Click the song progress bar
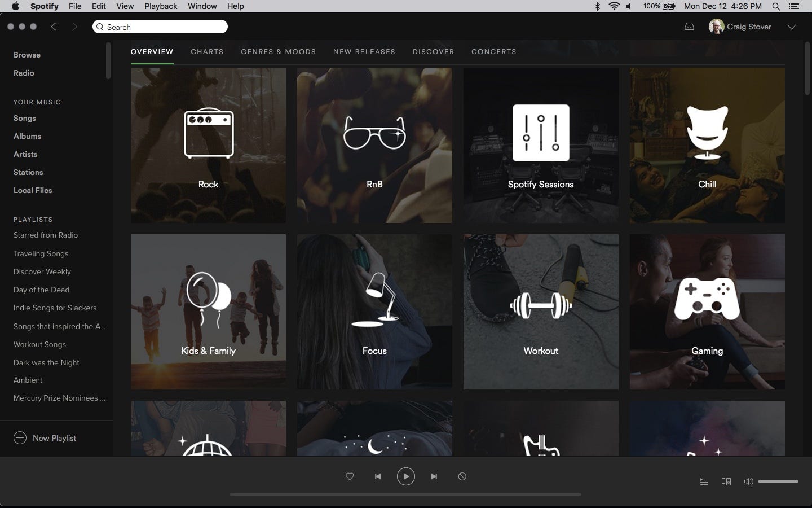 (405, 494)
